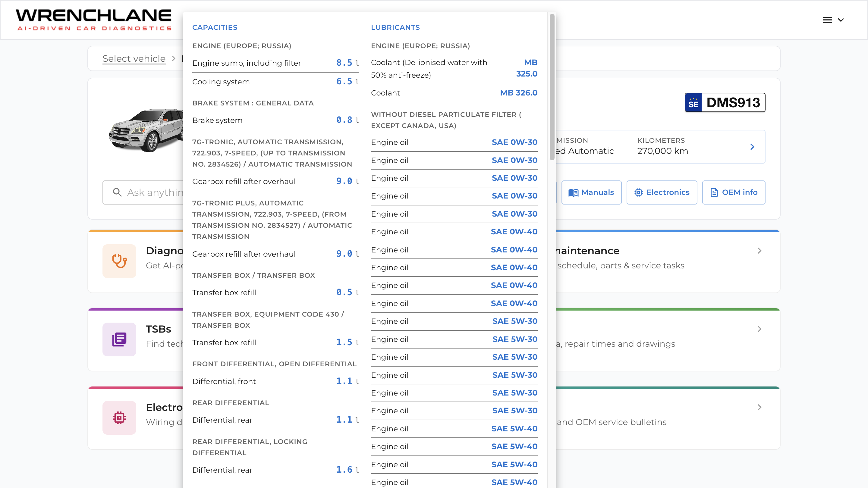Screen dimensions: 868x488
Task: Click the Rear Differential, Locking Differential heading
Action: 250,447
